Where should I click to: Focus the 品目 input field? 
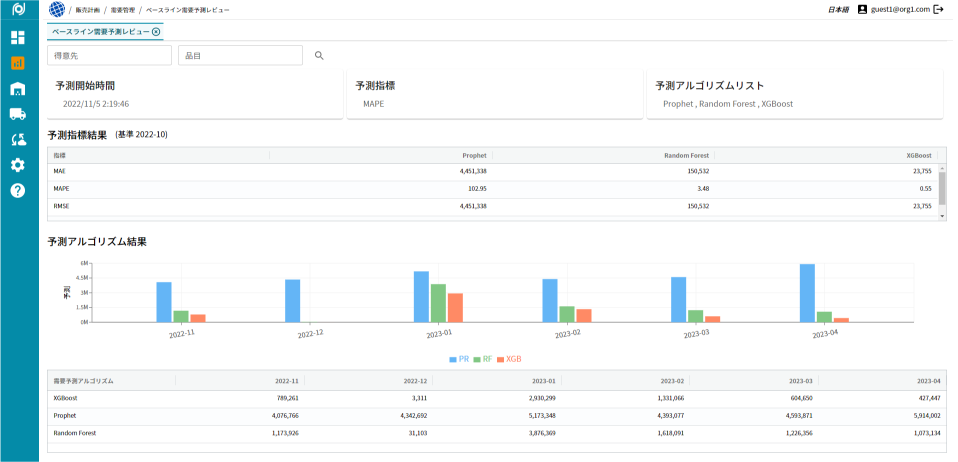(x=240, y=56)
